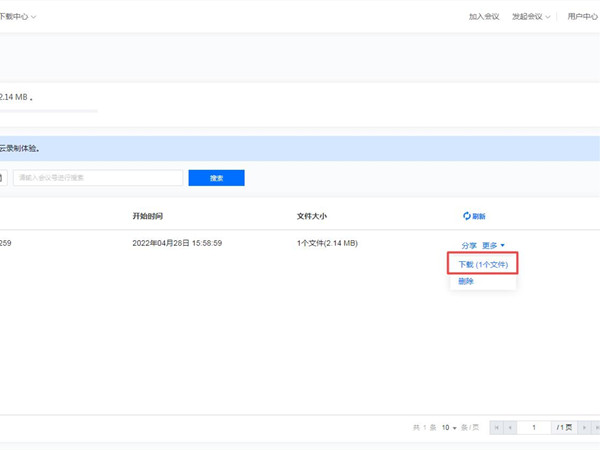Image resolution: width=600 pixels, height=450 pixels.
Task: Click the blue 搜索 button
Action: (216, 178)
